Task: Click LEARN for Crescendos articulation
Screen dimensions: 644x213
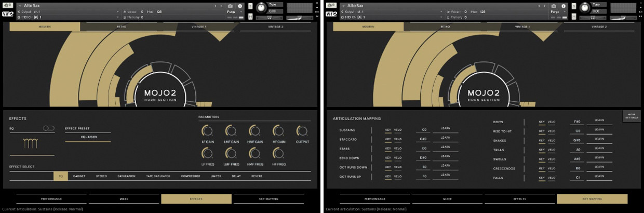Action: [599, 168]
